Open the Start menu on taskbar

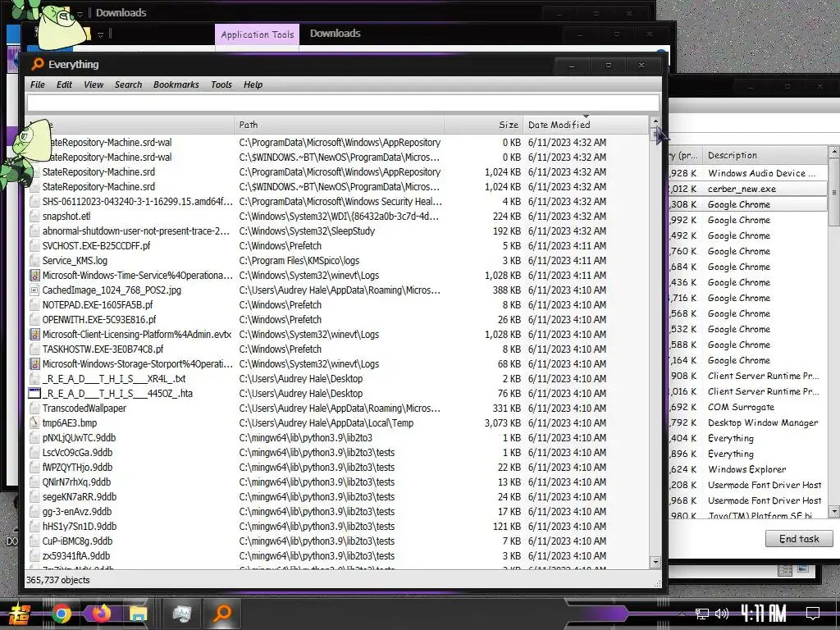coord(20,614)
